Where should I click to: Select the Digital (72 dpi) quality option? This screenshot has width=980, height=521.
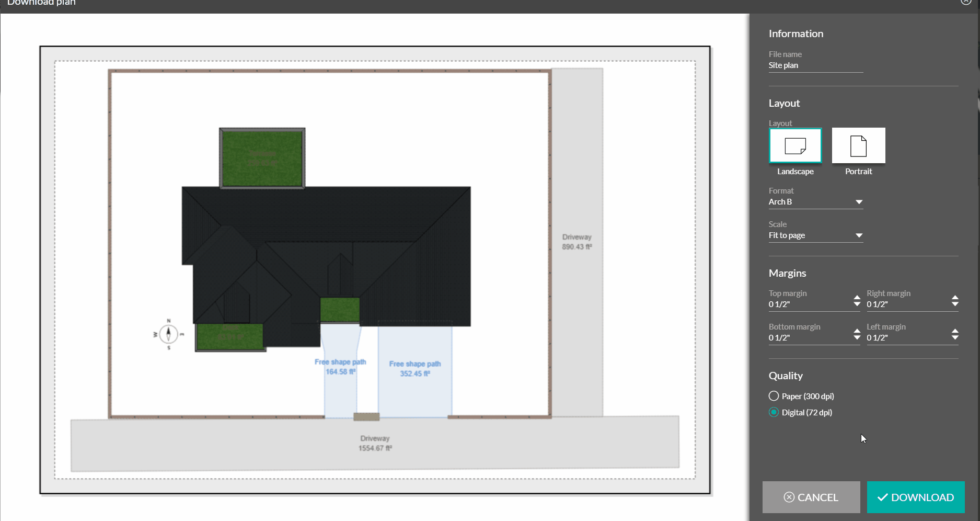click(774, 412)
